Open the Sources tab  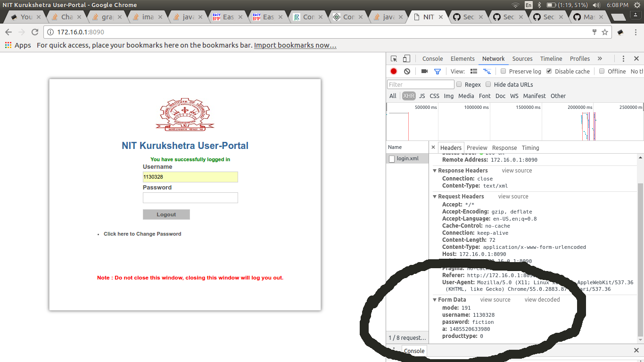pos(522,59)
